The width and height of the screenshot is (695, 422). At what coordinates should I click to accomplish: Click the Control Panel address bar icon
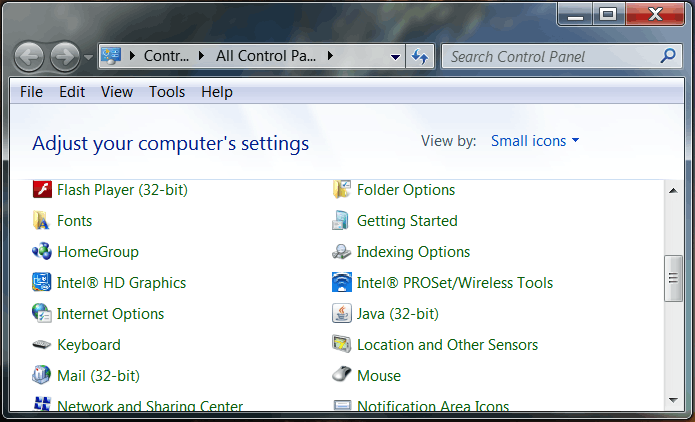pos(111,56)
